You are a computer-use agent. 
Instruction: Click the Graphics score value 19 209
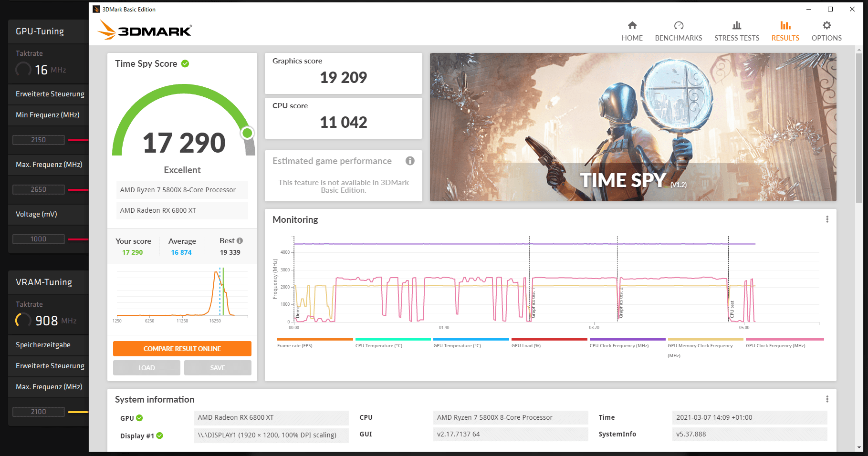pos(344,77)
